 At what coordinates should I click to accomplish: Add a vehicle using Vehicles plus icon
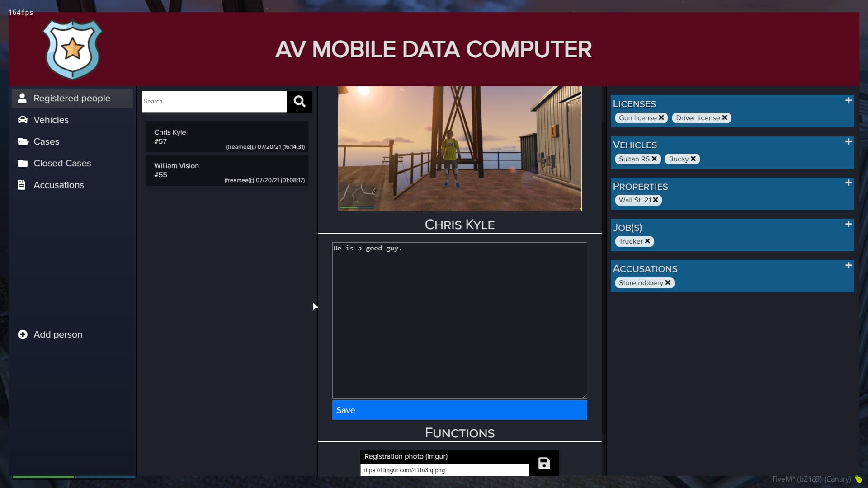(x=849, y=141)
